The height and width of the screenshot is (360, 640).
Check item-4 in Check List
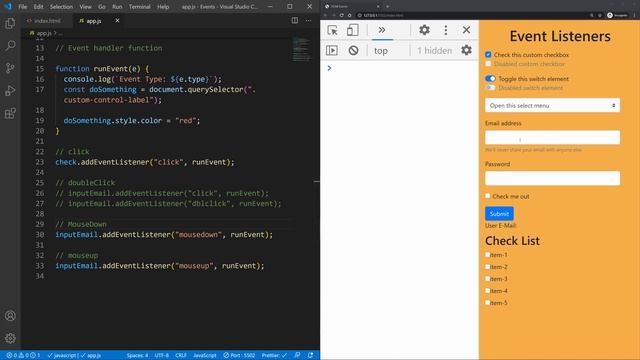487,291
